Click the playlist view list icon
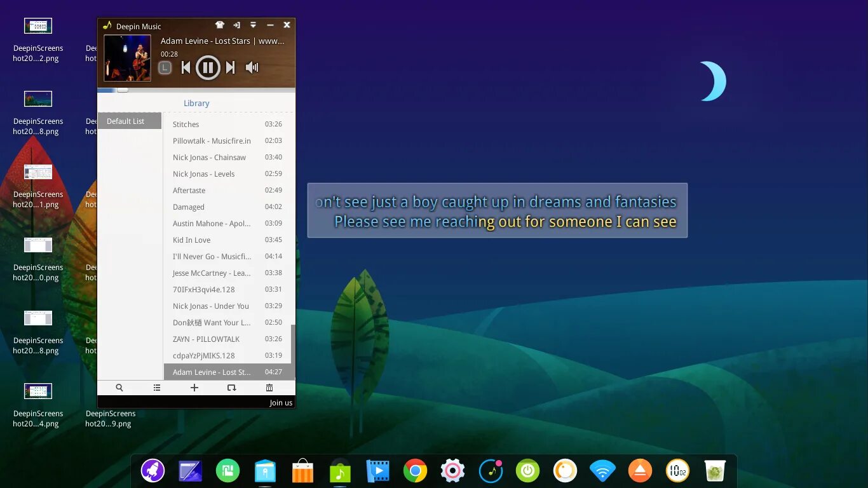The width and height of the screenshot is (868, 488). [157, 388]
